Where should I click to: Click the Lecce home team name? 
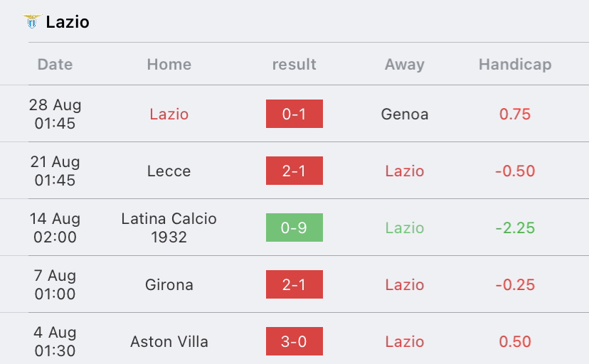(x=169, y=171)
